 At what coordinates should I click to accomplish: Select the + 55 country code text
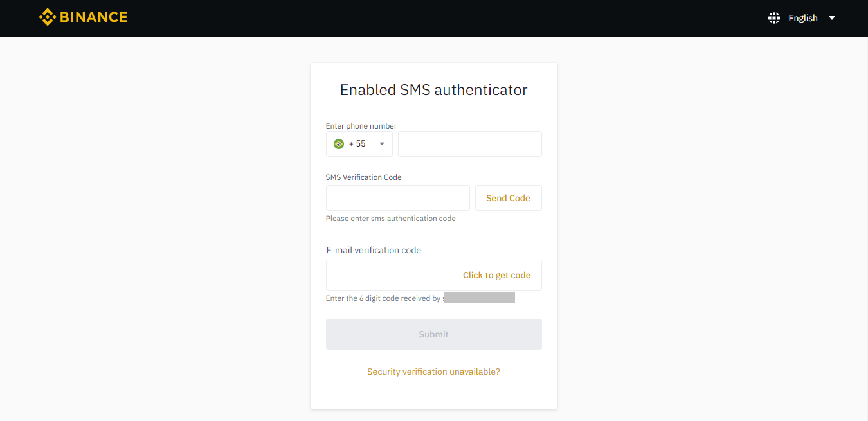click(357, 144)
